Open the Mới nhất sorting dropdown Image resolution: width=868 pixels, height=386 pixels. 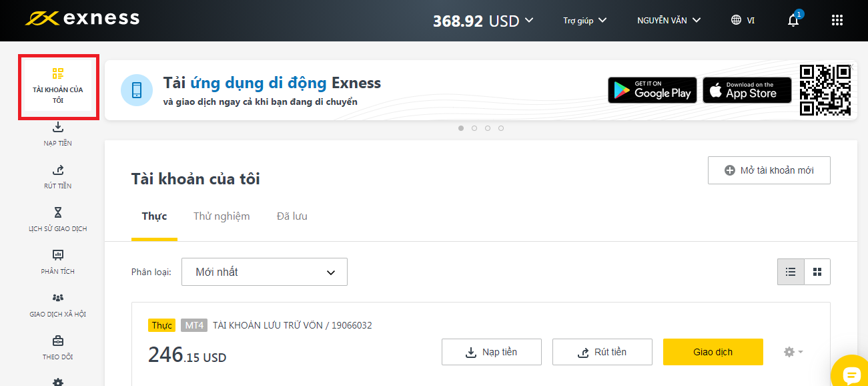point(264,272)
